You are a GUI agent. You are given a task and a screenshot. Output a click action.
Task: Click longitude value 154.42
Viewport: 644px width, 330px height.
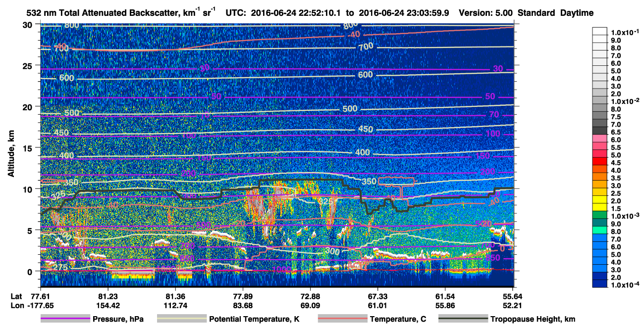pos(107,305)
